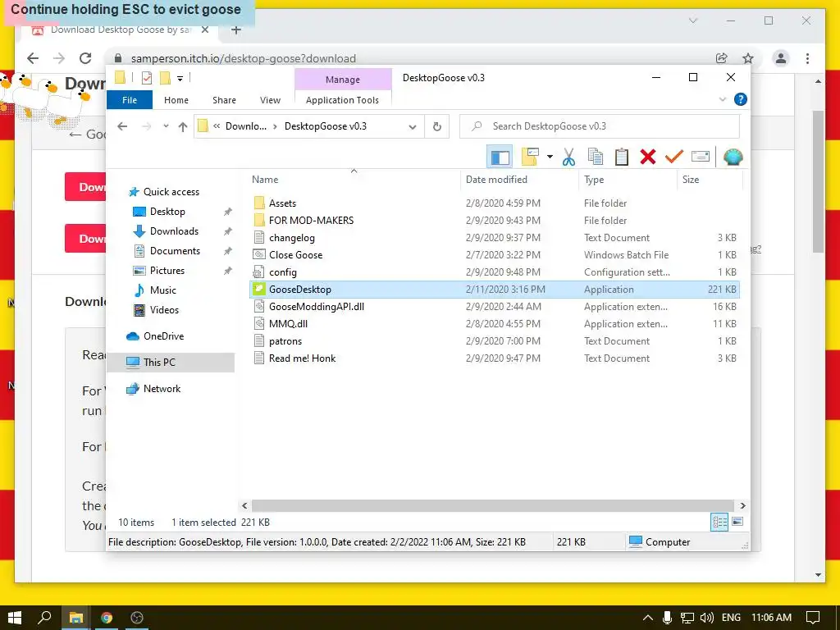Image resolution: width=840 pixels, height=630 pixels.
Task: Click Chrome's back navigation arrow
Action: pyautogui.click(x=33, y=58)
